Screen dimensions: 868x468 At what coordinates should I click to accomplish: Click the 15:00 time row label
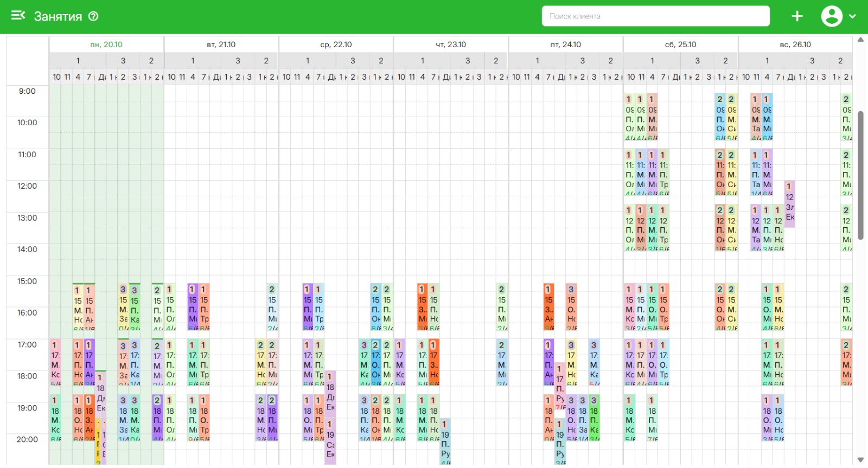tap(27, 281)
